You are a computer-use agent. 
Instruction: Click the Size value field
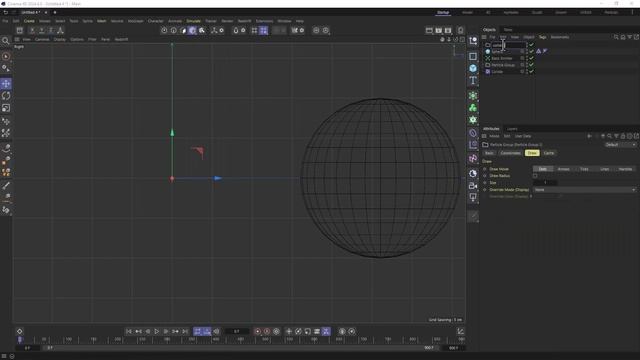click(x=545, y=183)
